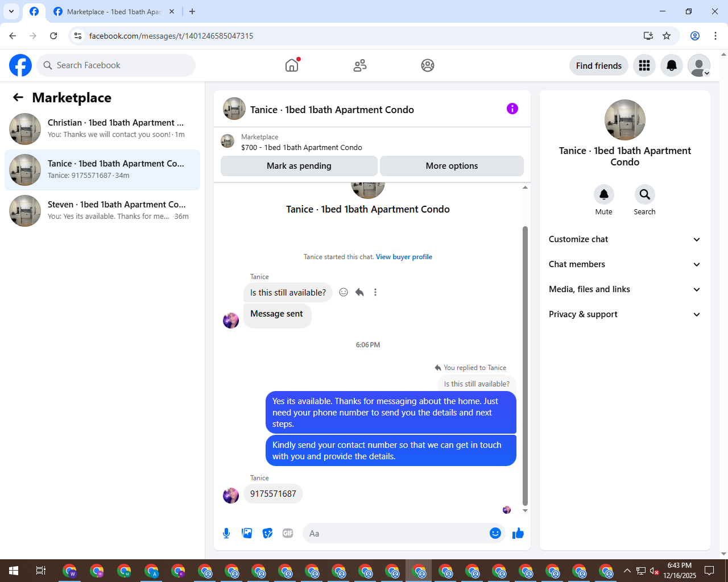Open the Friends icon in top navigation
This screenshot has width=728, height=582.
coord(360,65)
